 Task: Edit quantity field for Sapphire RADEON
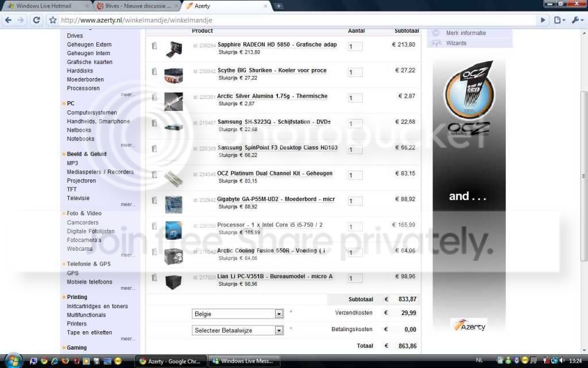point(355,47)
